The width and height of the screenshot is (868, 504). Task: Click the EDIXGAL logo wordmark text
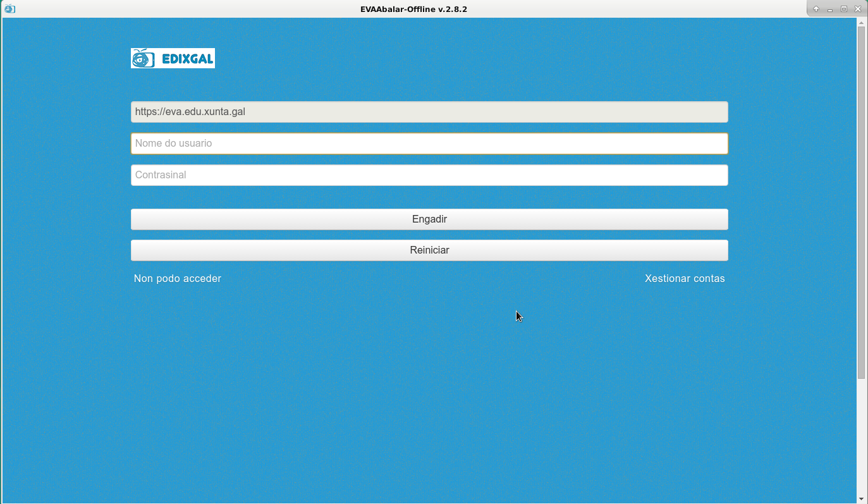(187, 59)
